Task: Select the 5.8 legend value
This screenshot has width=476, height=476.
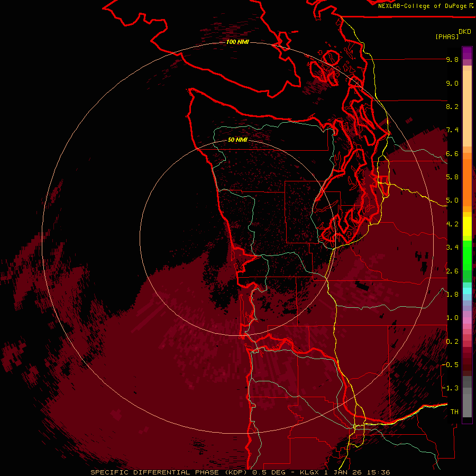Action: (x=452, y=177)
